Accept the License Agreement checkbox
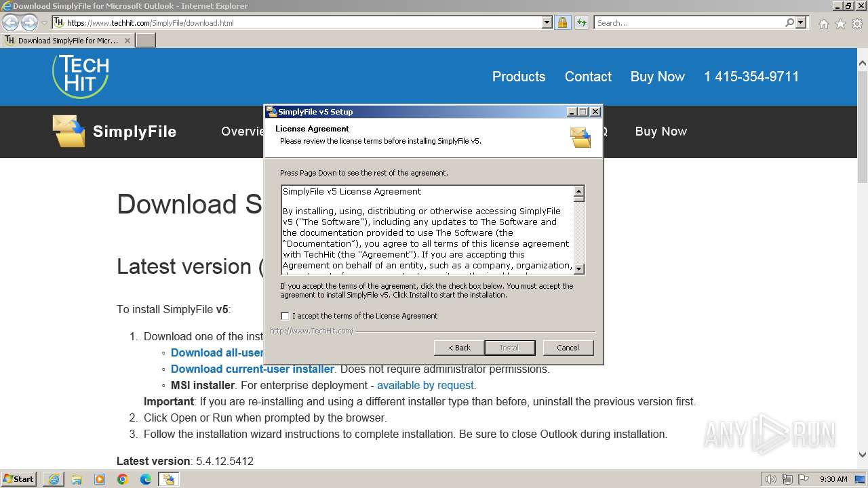 (285, 316)
